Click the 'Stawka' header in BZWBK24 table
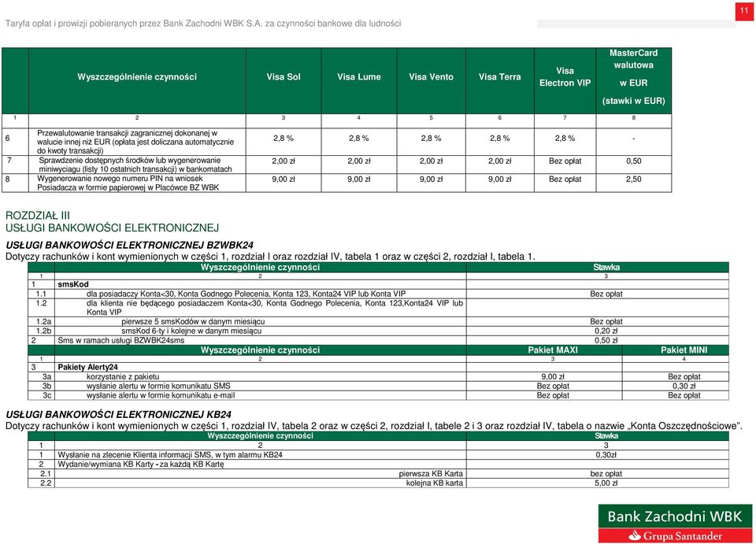This screenshot has height=544, width=756. tap(606, 267)
